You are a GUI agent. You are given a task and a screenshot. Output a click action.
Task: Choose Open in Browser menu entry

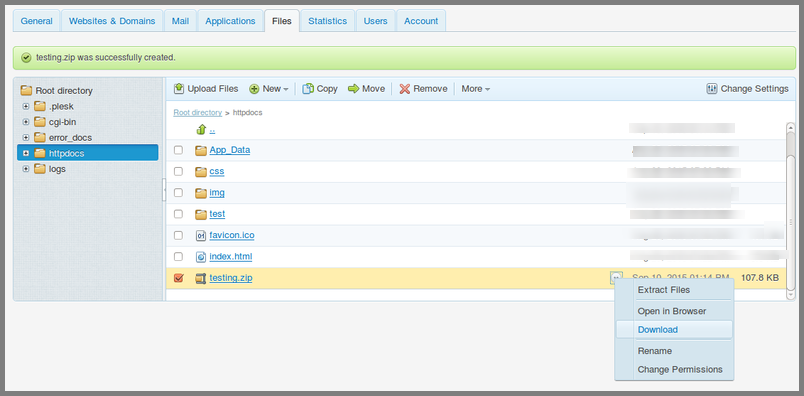[674, 311]
